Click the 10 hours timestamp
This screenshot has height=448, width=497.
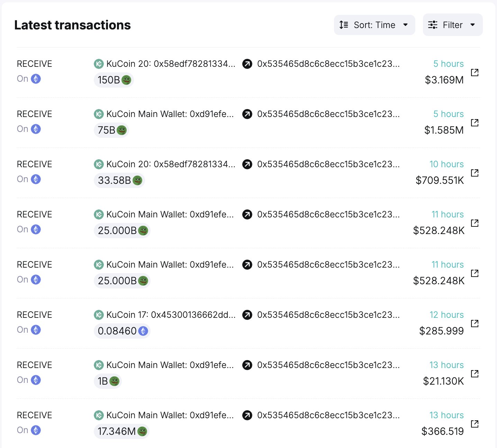click(x=446, y=164)
